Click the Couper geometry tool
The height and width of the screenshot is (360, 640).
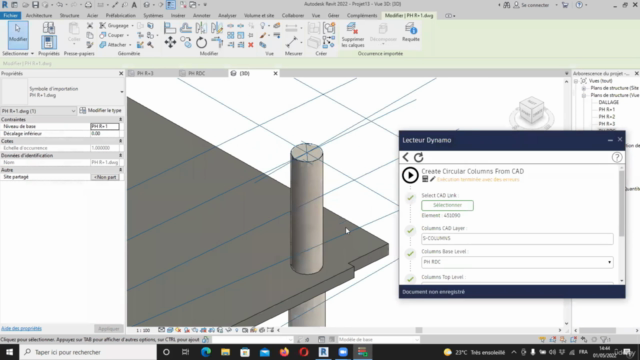[113, 35]
